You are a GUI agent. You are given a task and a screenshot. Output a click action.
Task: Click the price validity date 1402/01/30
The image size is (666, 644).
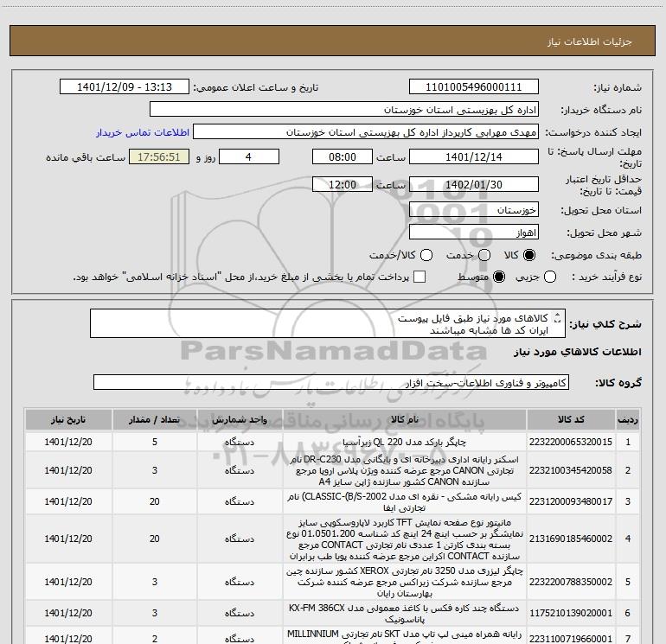point(474,185)
